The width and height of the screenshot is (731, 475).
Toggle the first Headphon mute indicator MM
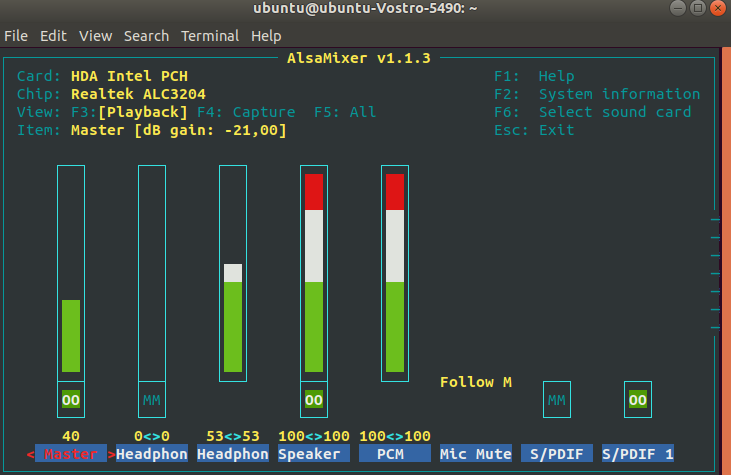click(152, 400)
